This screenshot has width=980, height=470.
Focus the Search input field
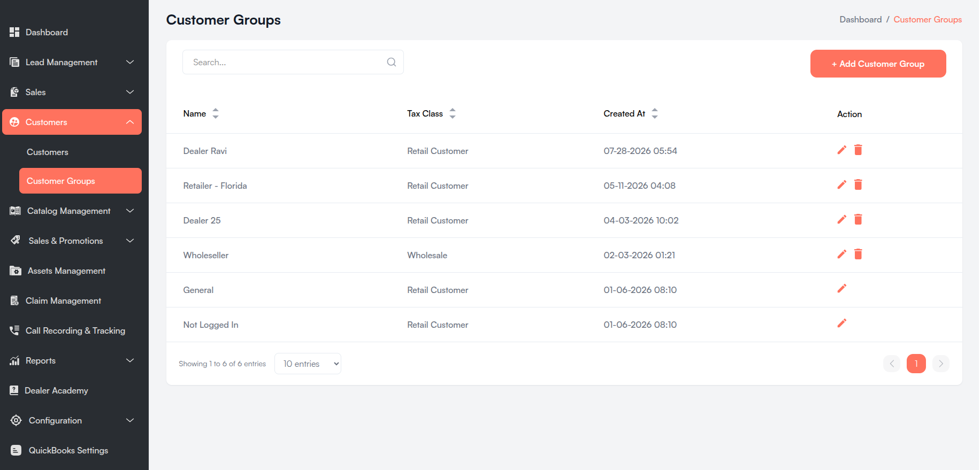point(293,62)
